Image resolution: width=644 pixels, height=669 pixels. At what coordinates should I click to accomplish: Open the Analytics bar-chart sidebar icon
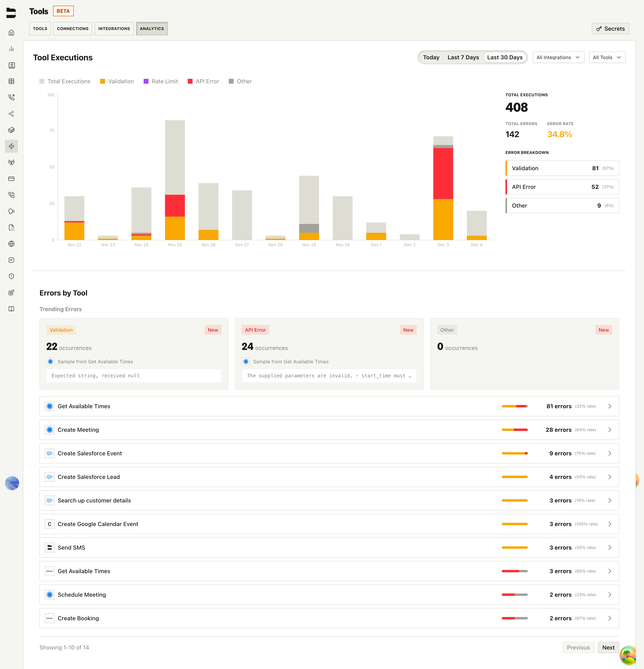(x=12, y=49)
